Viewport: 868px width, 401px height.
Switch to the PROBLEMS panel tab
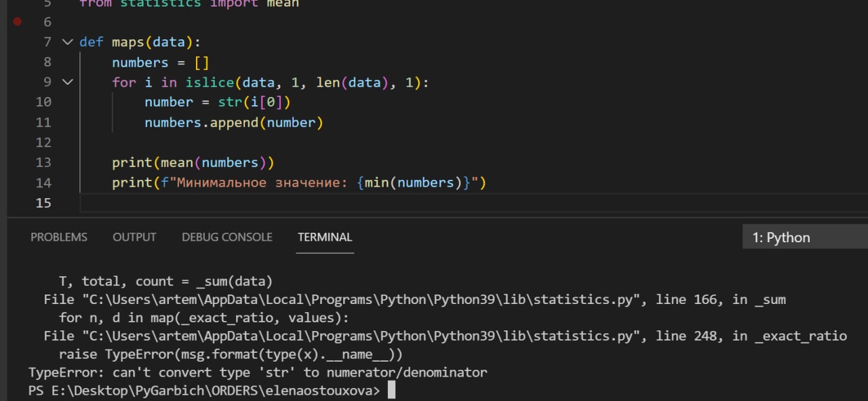click(59, 237)
